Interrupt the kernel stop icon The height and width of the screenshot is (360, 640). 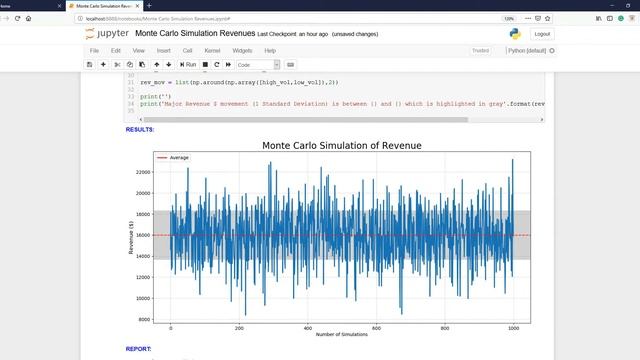pos(205,64)
